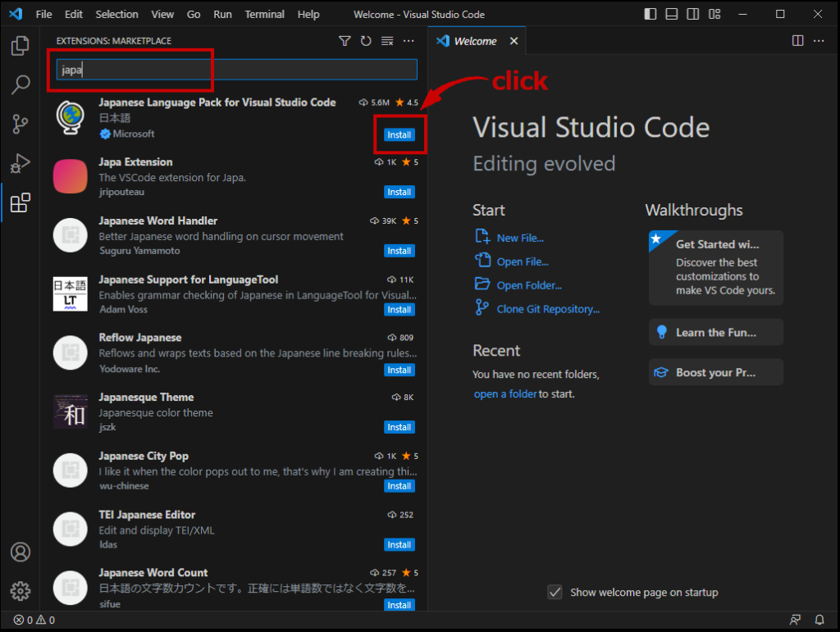Open the Manage gear icon

21,590
